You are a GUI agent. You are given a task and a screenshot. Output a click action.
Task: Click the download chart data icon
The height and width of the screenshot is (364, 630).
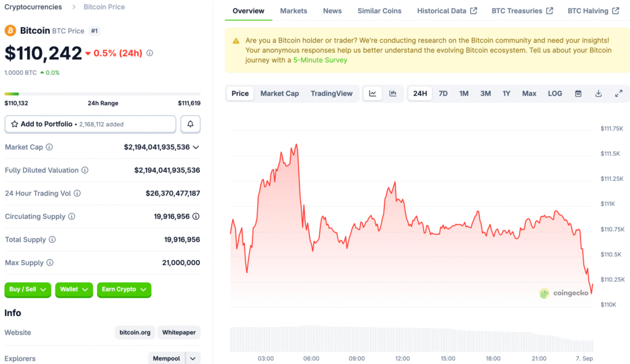pos(598,93)
